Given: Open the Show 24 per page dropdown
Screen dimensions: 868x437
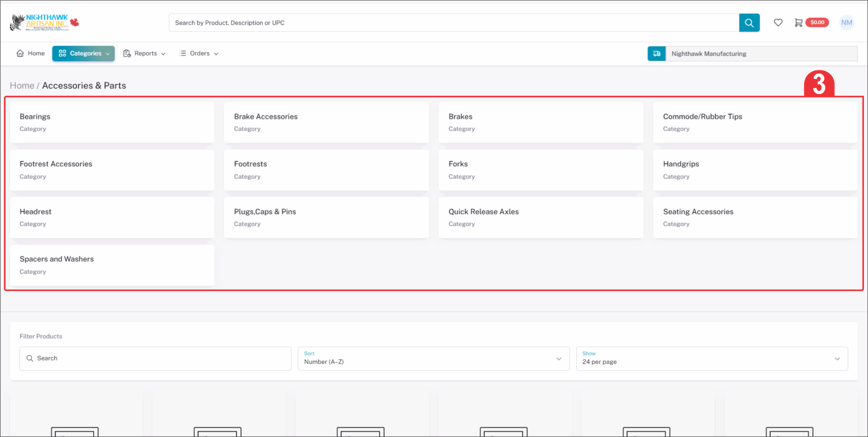Looking at the screenshot, I should 711,358.
